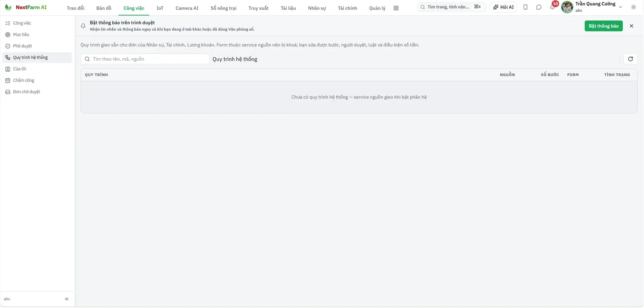The image size is (644, 308).
Task: Click the FORM column header
Action: click(573, 75)
